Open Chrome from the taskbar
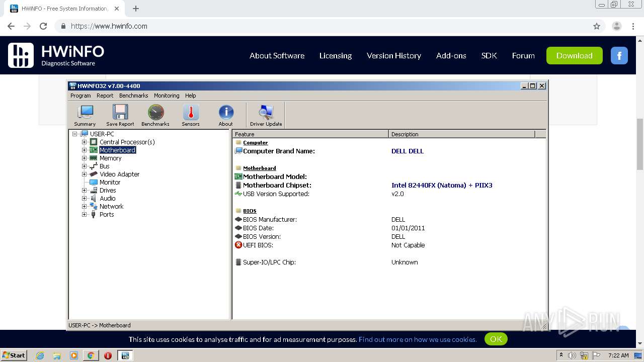The width and height of the screenshot is (644, 362). [91, 355]
